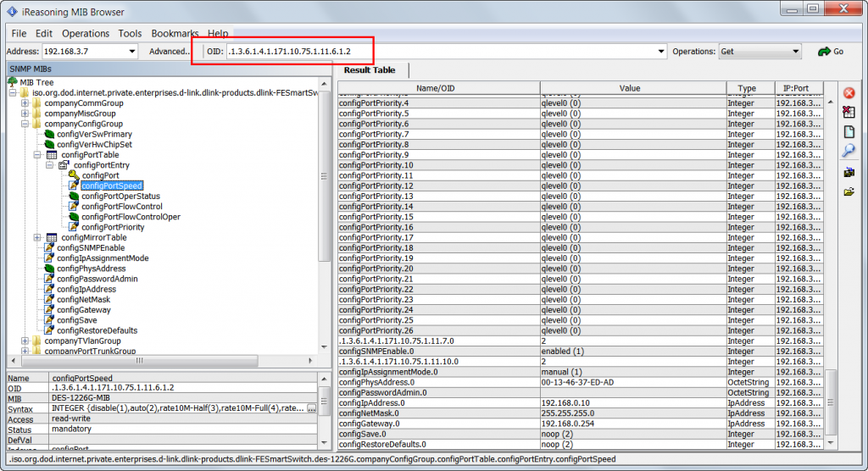The image size is (868, 471).
Task: Click the Go button
Action: click(831, 52)
